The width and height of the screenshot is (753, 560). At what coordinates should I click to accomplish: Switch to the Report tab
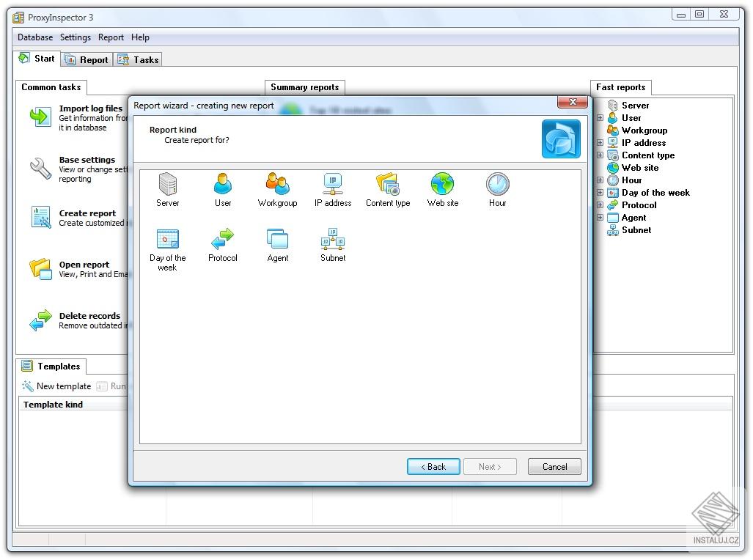[87, 59]
